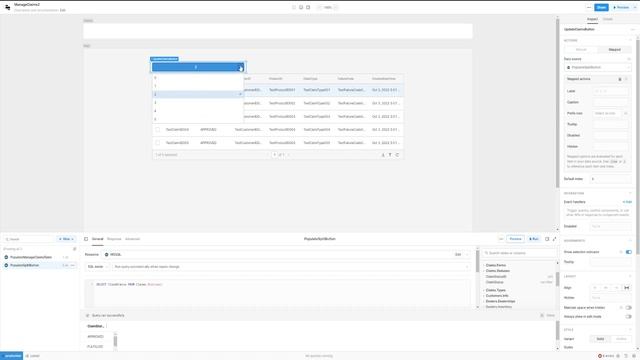Open the Share dialog
This screenshot has height=360, width=640.
601,7
